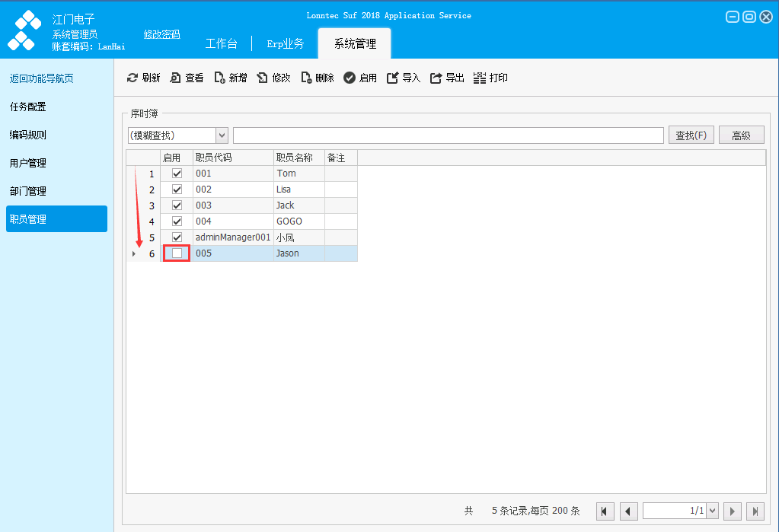Click the 修改密码 link
The image size is (779, 532).
162,34
